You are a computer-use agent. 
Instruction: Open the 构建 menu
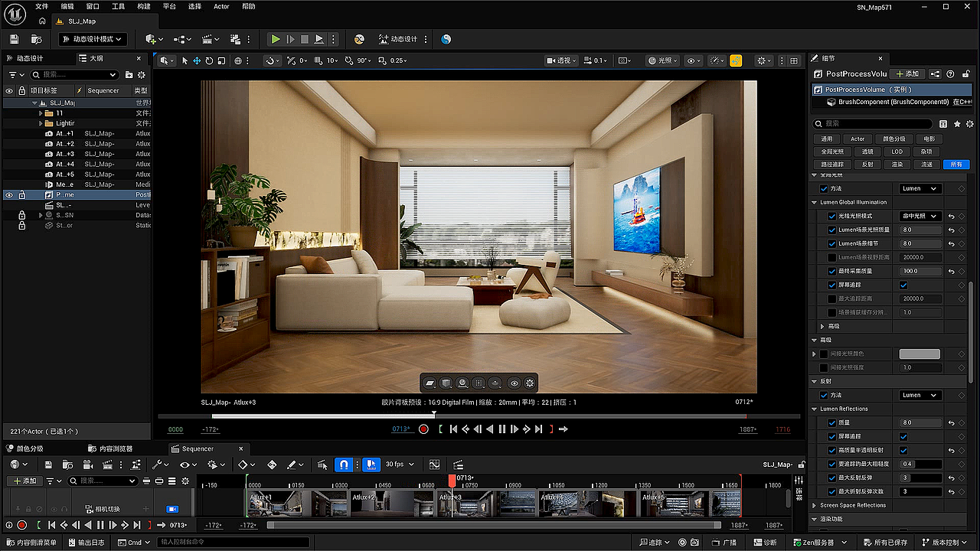click(x=143, y=6)
